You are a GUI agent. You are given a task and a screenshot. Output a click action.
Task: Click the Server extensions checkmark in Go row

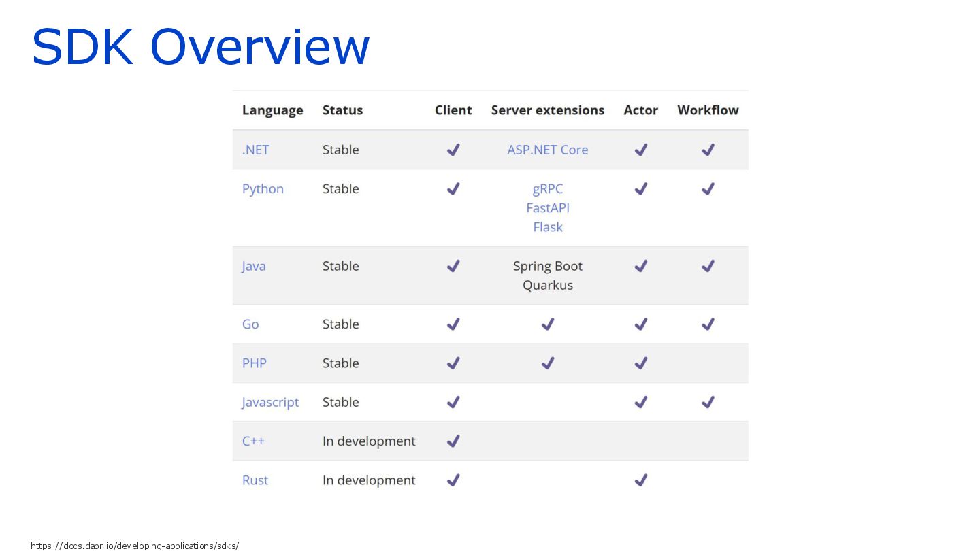[548, 324]
